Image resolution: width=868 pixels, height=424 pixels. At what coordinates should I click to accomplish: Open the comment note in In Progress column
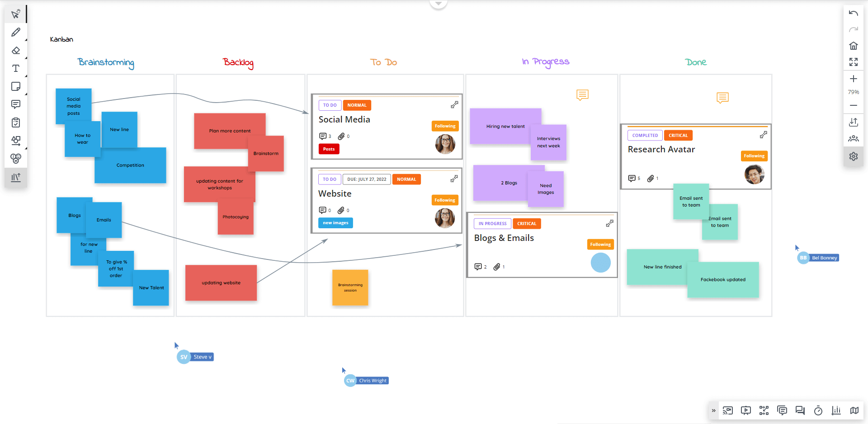coord(582,95)
